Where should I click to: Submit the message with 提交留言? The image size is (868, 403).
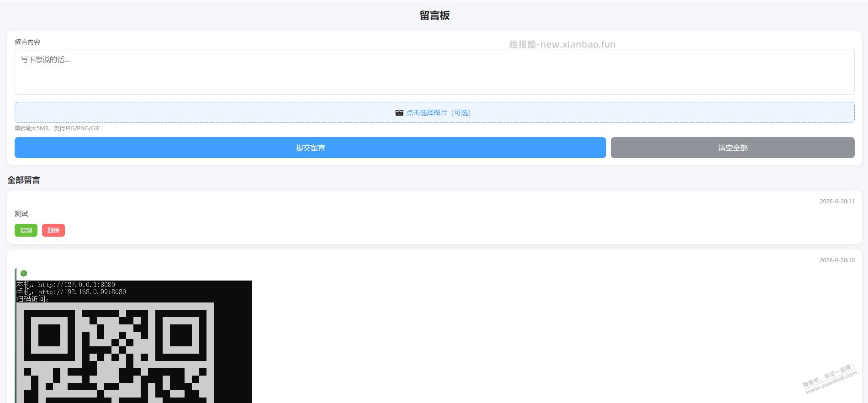[310, 148]
